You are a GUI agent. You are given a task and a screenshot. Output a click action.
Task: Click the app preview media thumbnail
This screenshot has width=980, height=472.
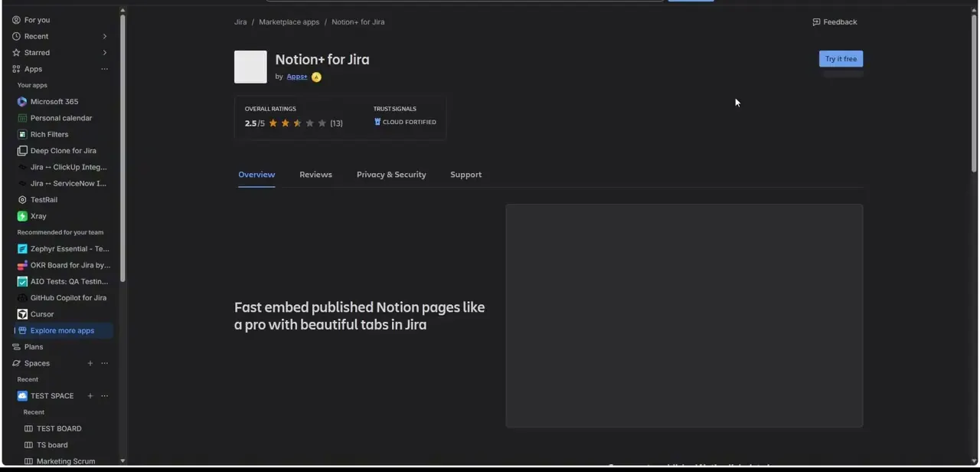[x=684, y=316]
